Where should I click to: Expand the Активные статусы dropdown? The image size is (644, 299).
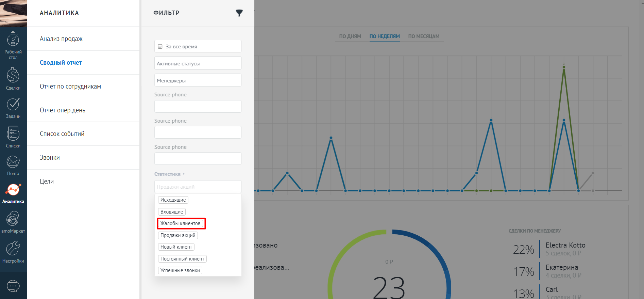click(x=198, y=63)
